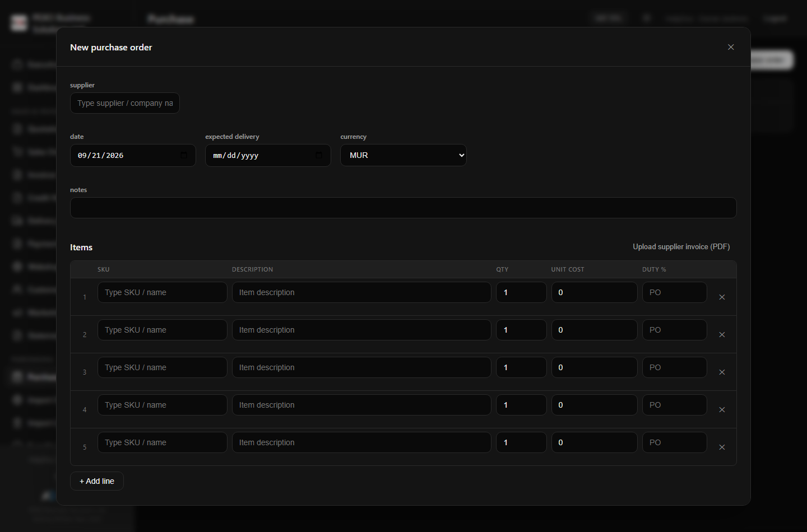
Task: Focus the duty % field in row 4
Action: click(x=675, y=405)
